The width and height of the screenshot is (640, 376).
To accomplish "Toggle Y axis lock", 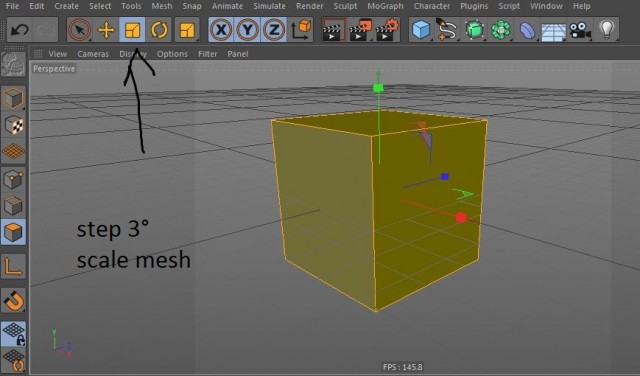I will click(x=247, y=30).
